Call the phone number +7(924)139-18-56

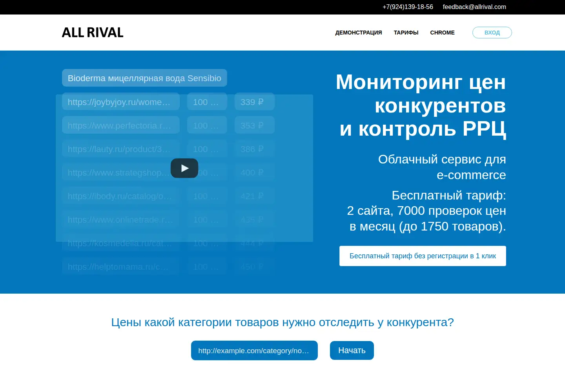(x=408, y=7)
